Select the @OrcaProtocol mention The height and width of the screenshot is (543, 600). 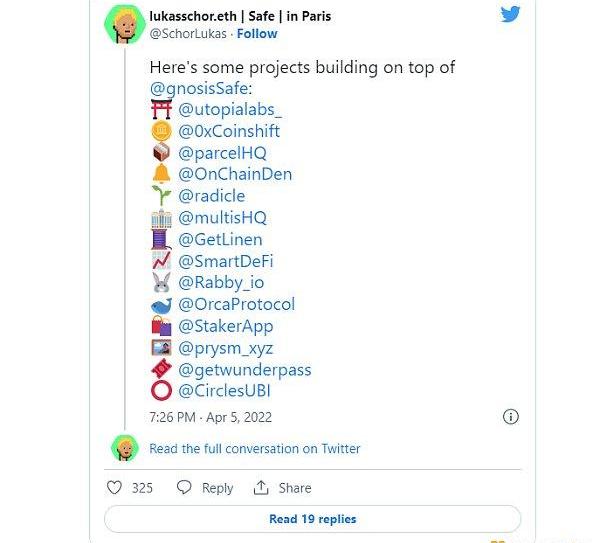coord(236,304)
